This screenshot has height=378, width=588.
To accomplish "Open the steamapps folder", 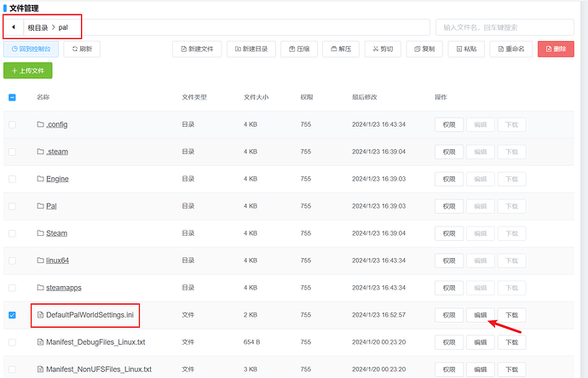I will pos(63,288).
